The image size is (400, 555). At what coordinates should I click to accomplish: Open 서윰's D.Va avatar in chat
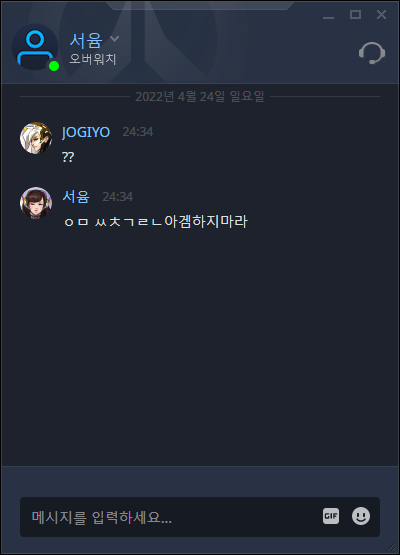click(x=36, y=203)
